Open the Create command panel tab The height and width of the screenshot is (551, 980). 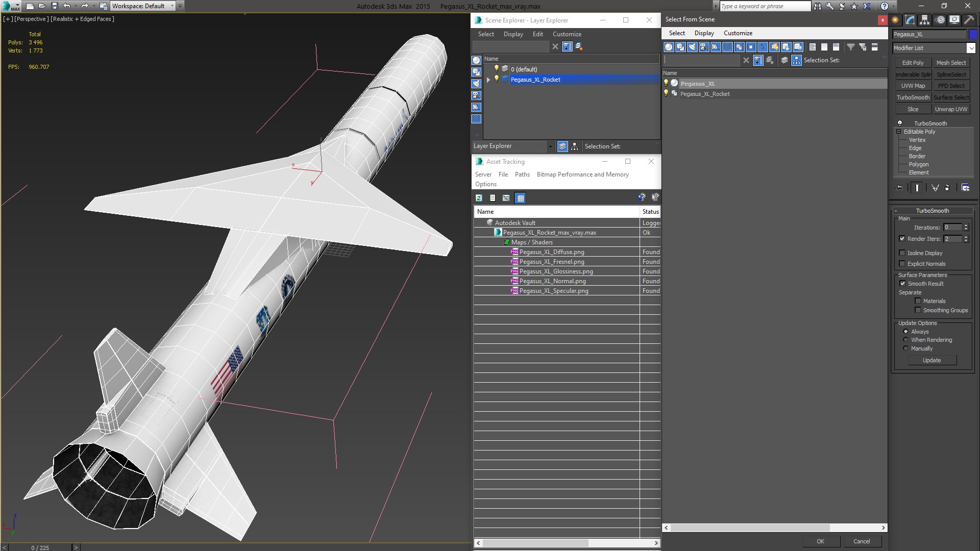[895, 20]
